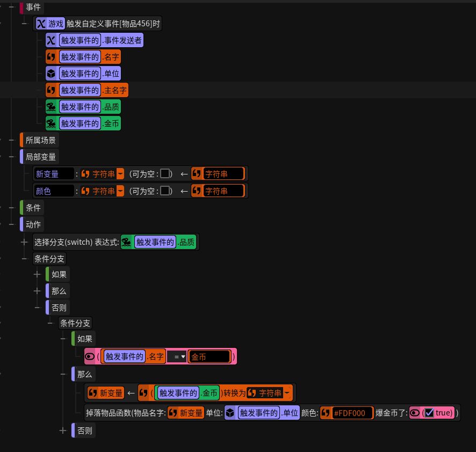This screenshot has width=476, height=452.
Task: Edit 颜色 default 字符串 value field
Action: pos(223,191)
